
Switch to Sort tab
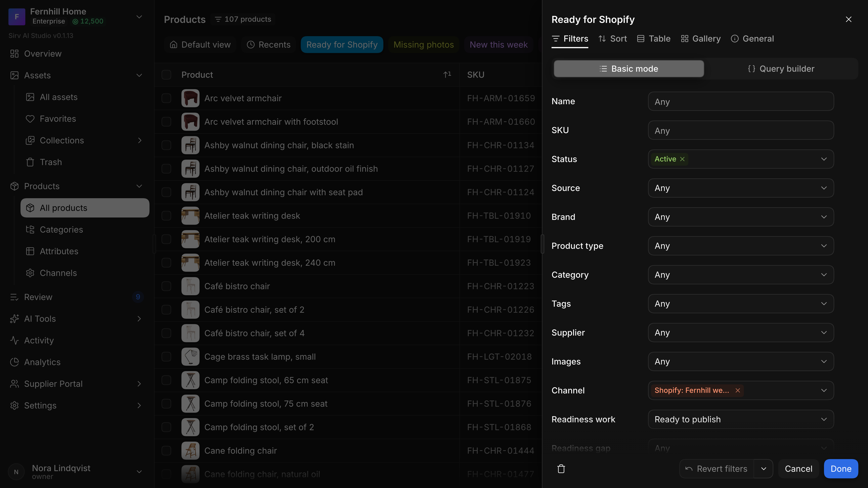[613, 39]
